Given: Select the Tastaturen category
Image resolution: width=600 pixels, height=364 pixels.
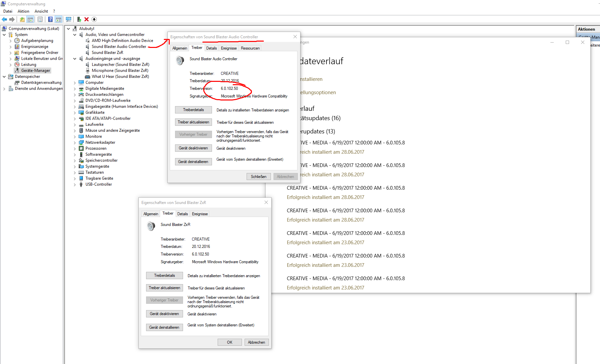Looking at the screenshot, I should pyautogui.click(x=95, y=172).
